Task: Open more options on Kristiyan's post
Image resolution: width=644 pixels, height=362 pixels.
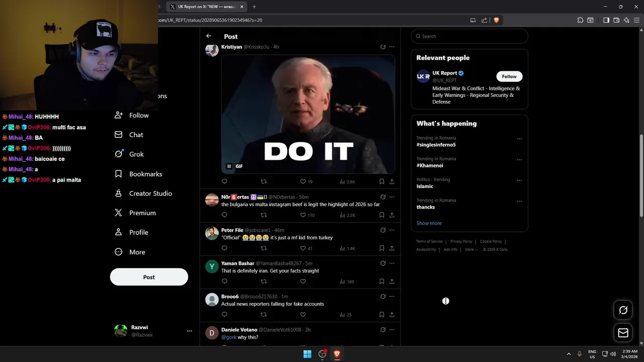Action: [392, 47]
